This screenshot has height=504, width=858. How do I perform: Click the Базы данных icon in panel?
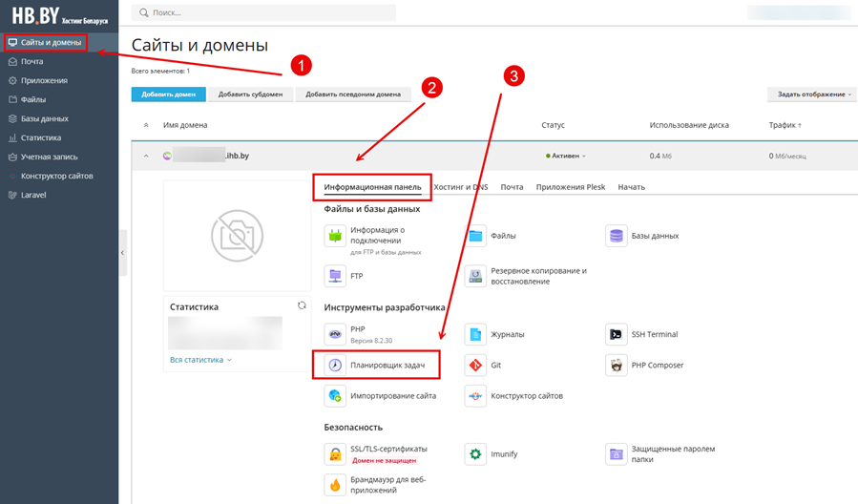[x=616, y=235]
